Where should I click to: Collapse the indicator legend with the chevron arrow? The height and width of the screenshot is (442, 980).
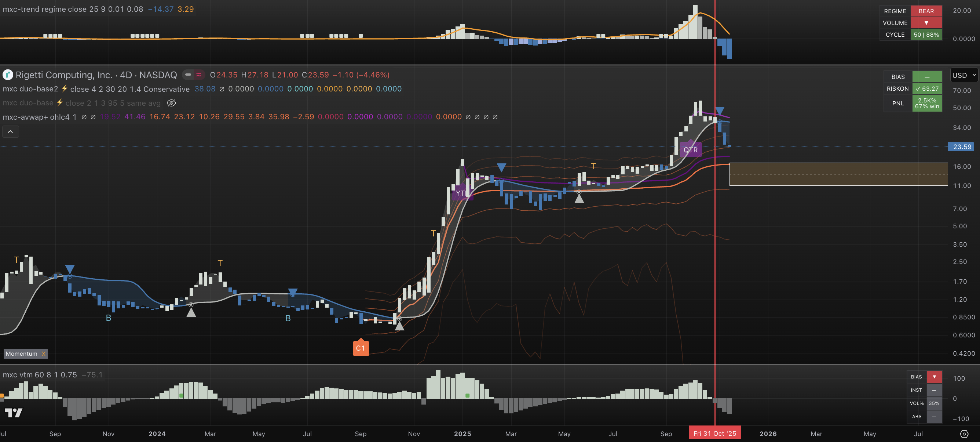[x=11, y=132]
